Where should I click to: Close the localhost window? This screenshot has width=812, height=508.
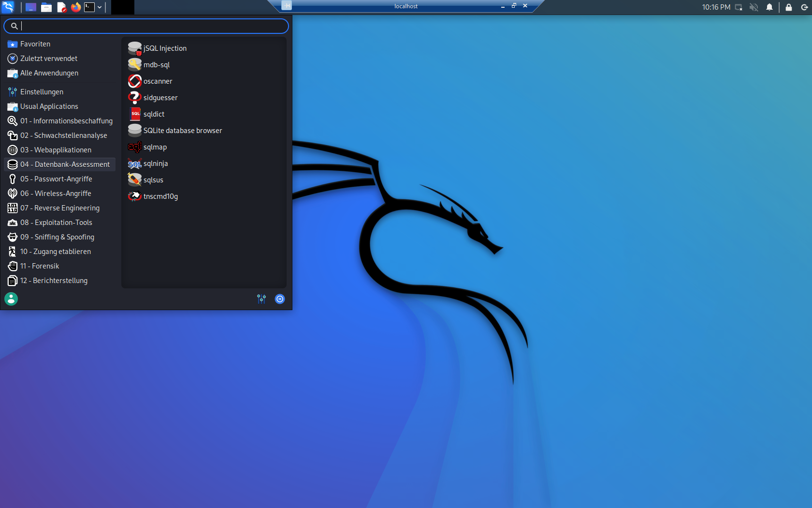point(525,6)
